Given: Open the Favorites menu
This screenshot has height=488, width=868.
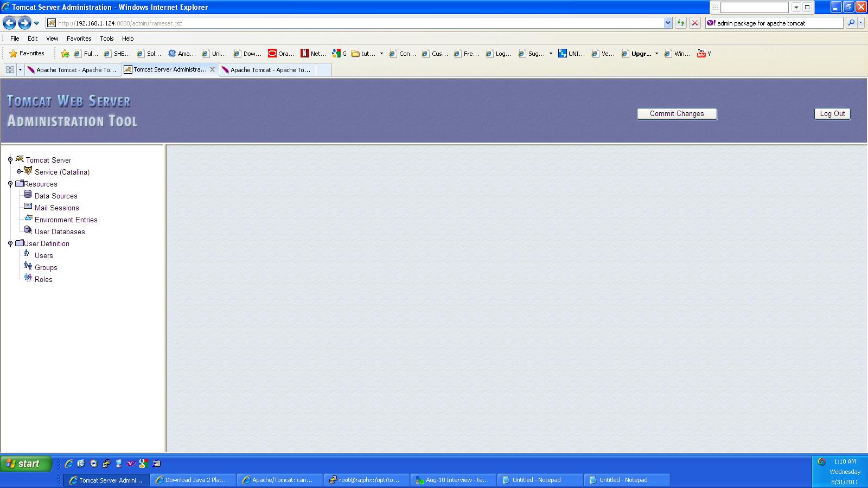Looking at the screenshot, I should coord(79,38).
